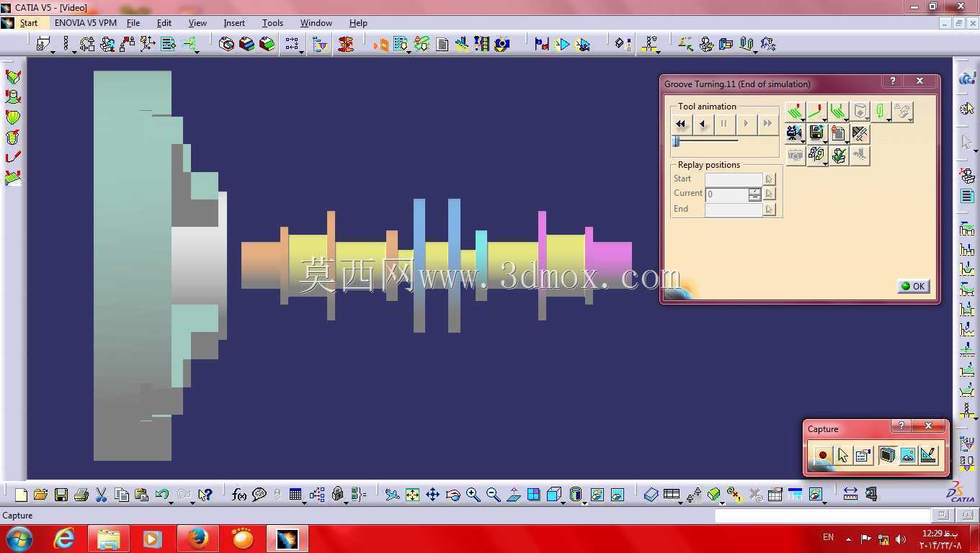Viewport: 980px width, 553px height.
Task: Click the Fly mode airplane icon
Action: coord(392,495)
